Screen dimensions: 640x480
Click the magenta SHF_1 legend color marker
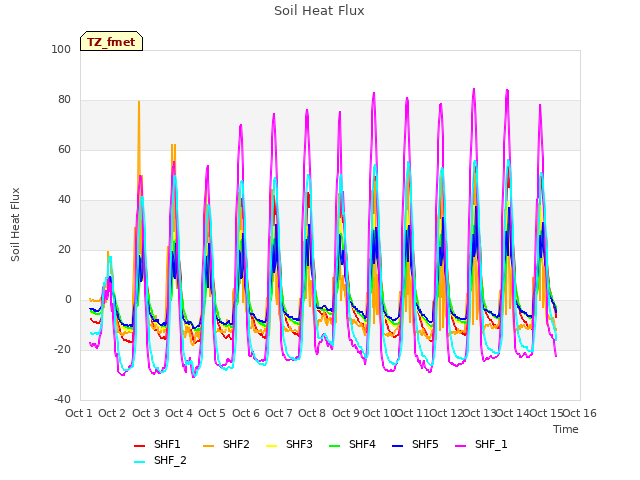[460, 446]
